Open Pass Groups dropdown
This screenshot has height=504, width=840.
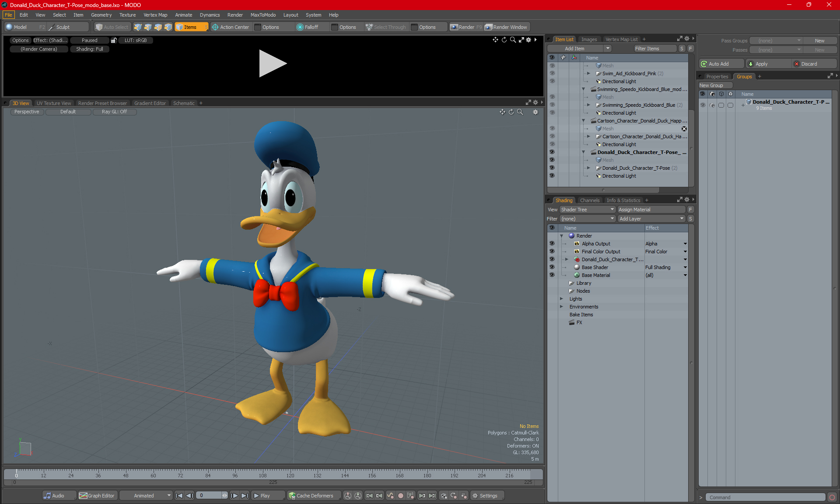pos(776,41)
